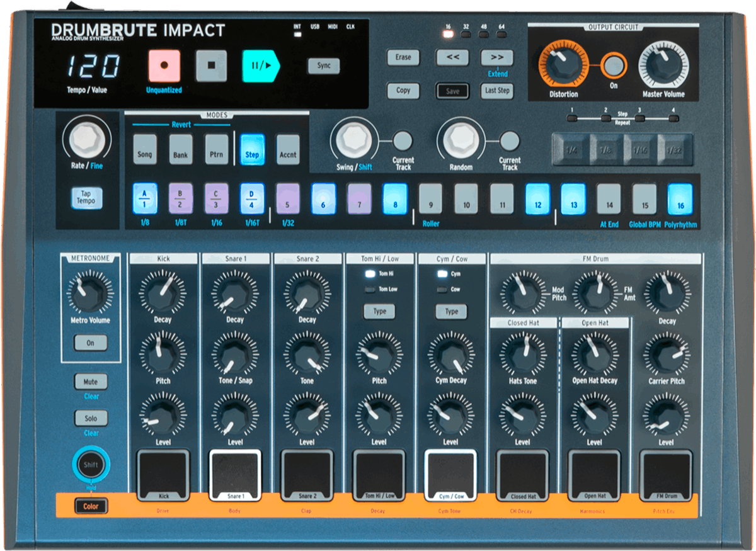The height and width of the screenshot is (551, 756).
Task: Cycle the Tom Hi / Low Type button
Action: tap(379, 312)
